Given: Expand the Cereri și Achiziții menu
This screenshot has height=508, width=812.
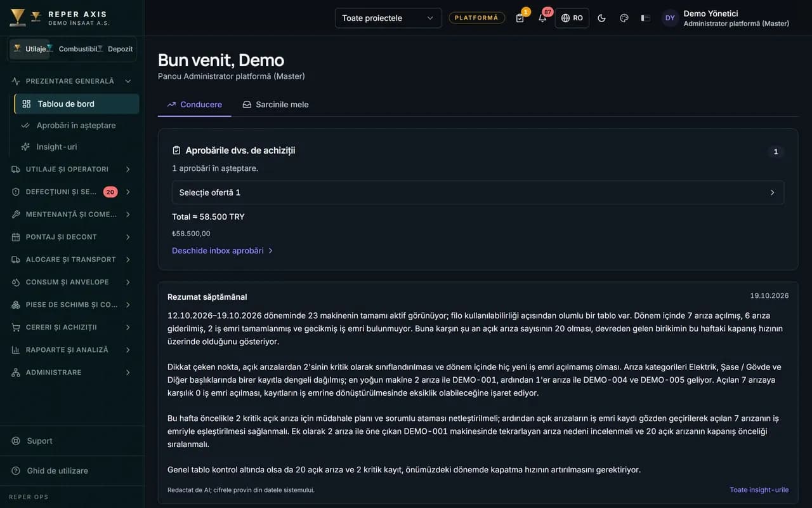Looking at the screenshot, I should click(72, 327).
